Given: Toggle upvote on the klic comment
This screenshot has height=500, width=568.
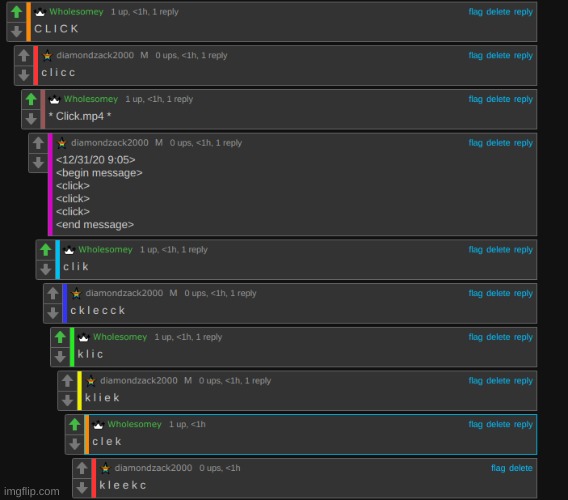Looking at the screenshot, I should [x=60, y=337].
